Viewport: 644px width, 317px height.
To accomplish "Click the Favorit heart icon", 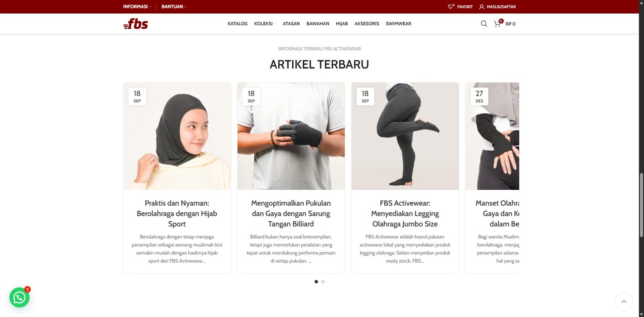I will (451, 6).
